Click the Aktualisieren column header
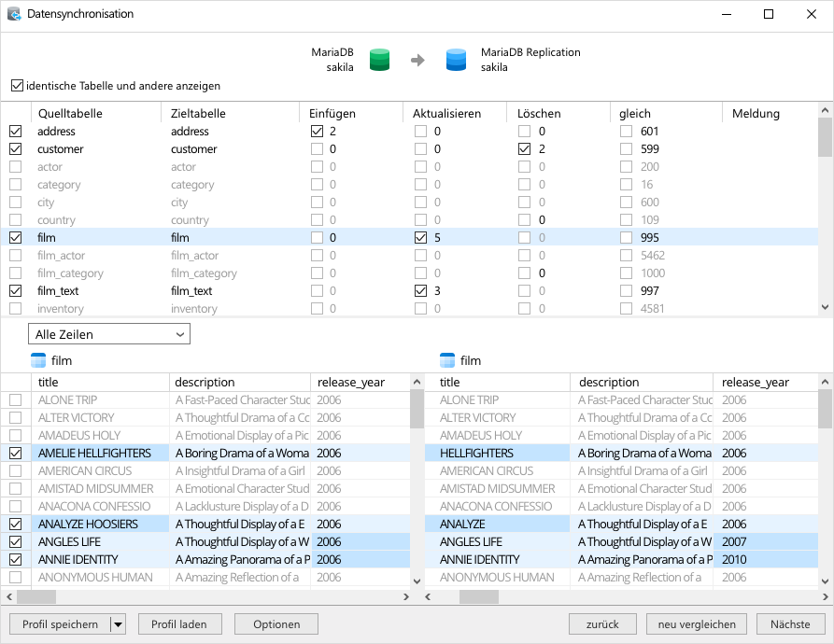The width and height of the screenshot is (834, 644). [455, 113]
